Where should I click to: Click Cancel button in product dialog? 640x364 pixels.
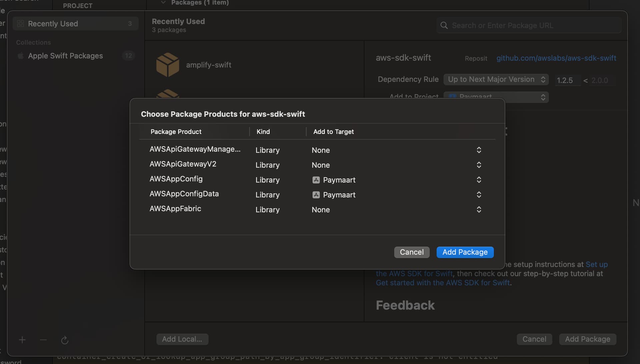pyautogui.click(x=412, y=252)
